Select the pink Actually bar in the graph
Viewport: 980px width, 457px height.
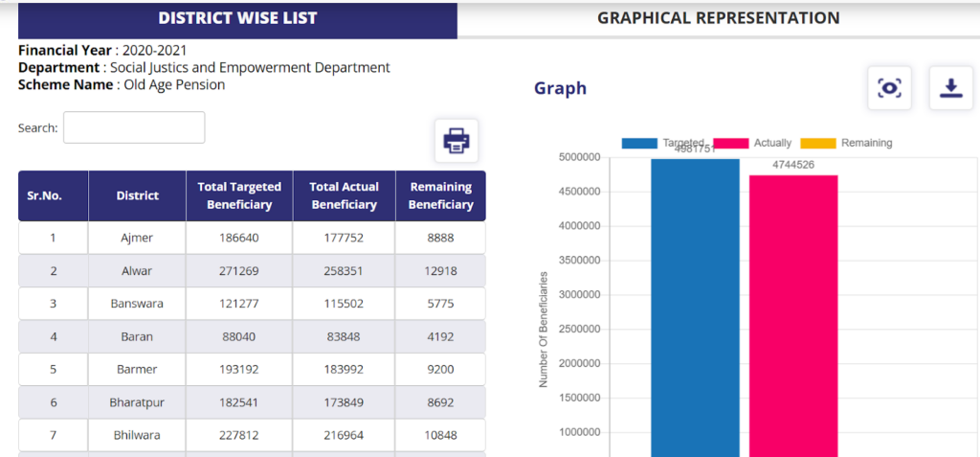point(792,316)
